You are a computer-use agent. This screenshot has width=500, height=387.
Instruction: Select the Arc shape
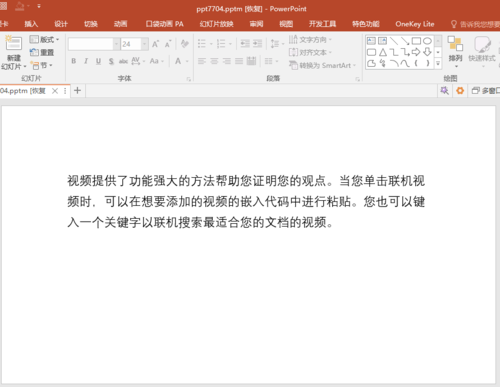point(394,63)
